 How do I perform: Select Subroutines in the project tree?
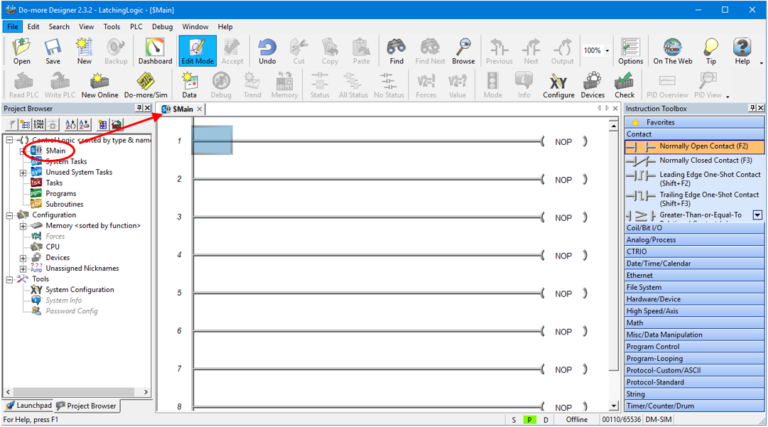(64, 204)
